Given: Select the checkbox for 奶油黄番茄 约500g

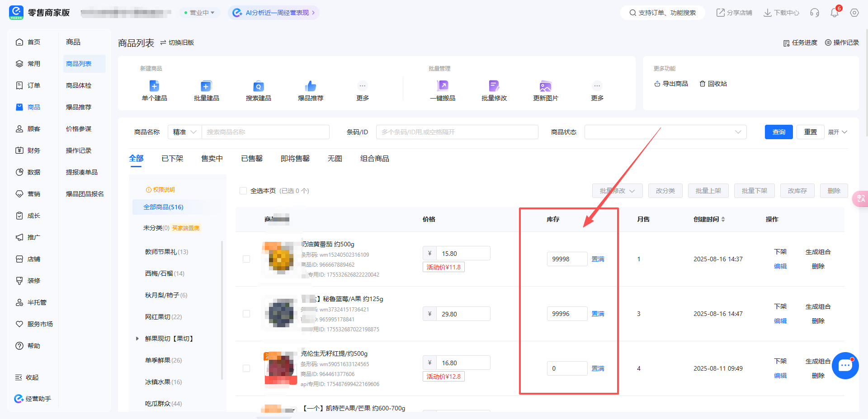Looking at the screenshot, I should (246, 259).
